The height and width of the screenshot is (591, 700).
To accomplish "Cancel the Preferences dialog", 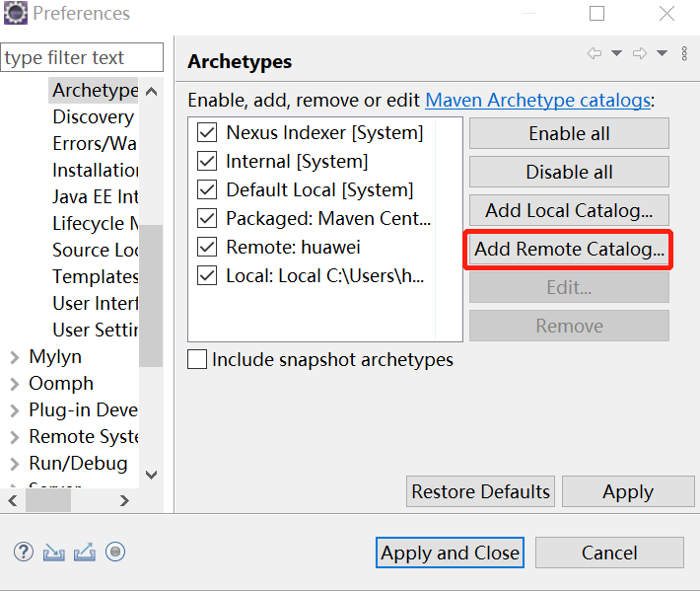I will 609,554.
